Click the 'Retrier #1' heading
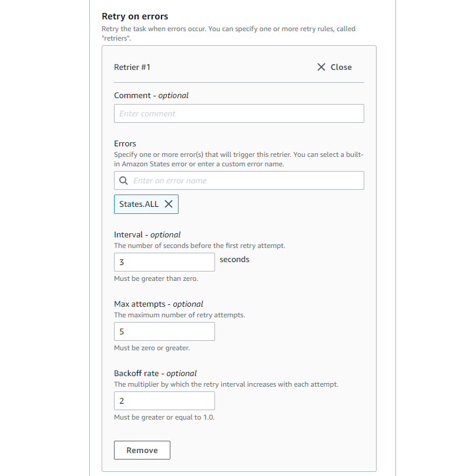This screenshot has height=476, width=470. (132, 67)
